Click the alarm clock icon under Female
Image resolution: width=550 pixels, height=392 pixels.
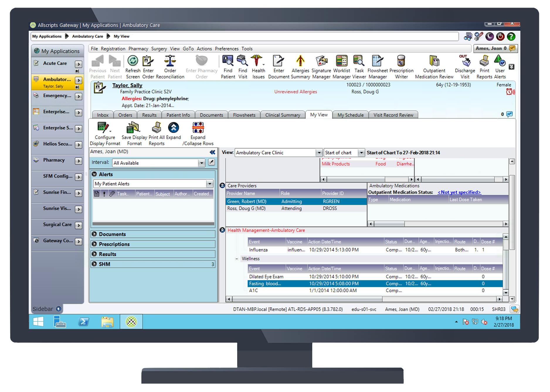click(510, 92)
